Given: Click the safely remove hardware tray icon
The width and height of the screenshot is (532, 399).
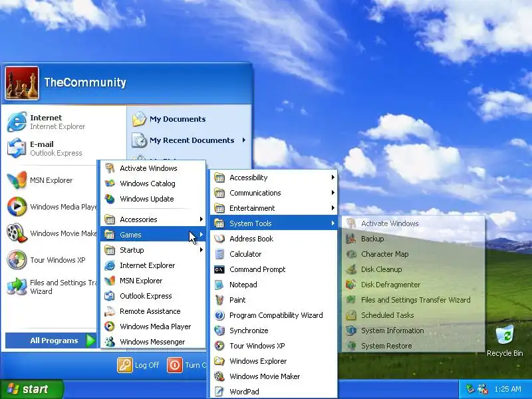Looking at the screenshot, I should (470, 389).
